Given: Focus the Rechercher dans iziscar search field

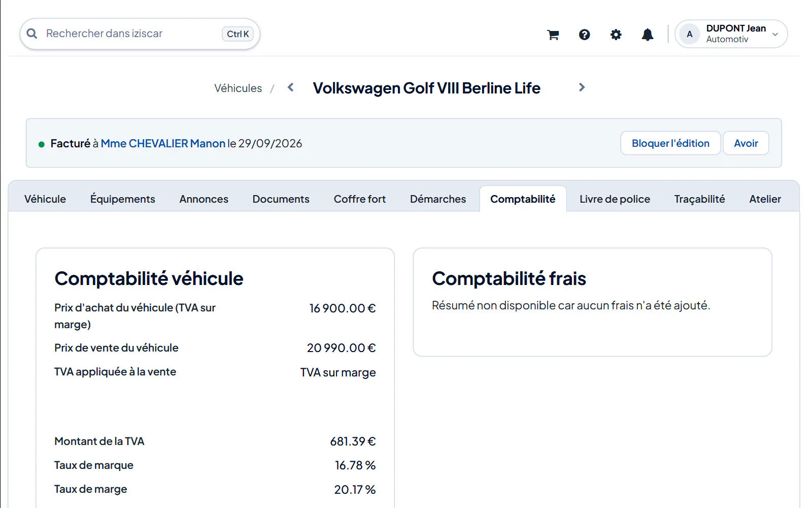Looking at the screenshot, I should 140,34.
